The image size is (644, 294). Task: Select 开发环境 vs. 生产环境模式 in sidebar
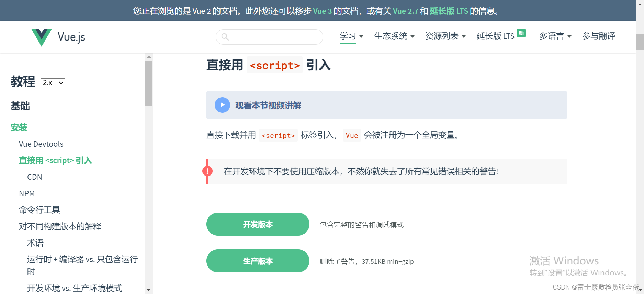point(75,288)
